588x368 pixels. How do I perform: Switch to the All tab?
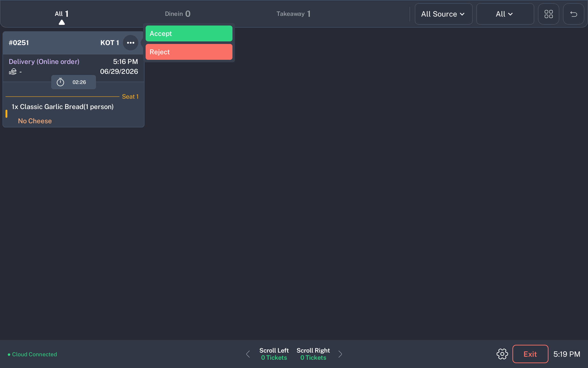tap(62, 14)
